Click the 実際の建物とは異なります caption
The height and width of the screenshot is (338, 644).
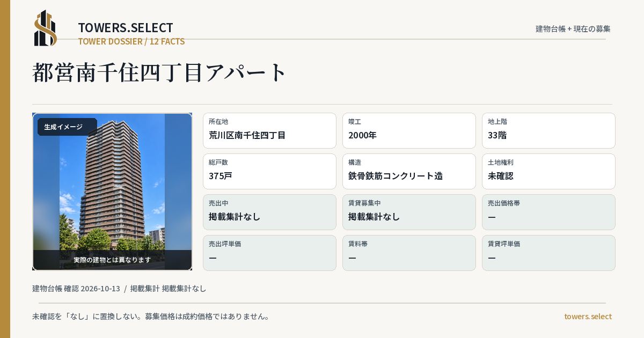[x=112, y=260]
